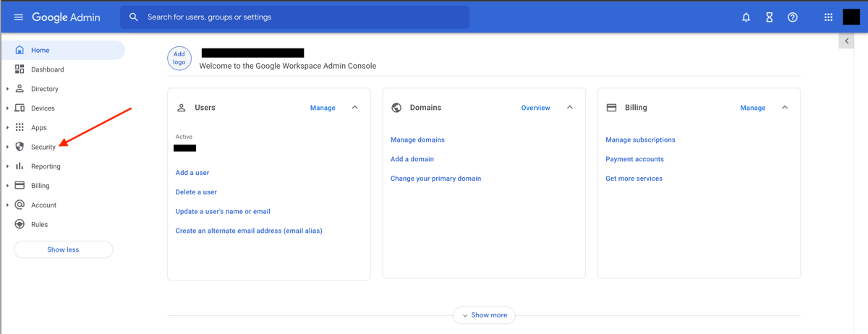Open the Add a user link

[x=192, y=173]
